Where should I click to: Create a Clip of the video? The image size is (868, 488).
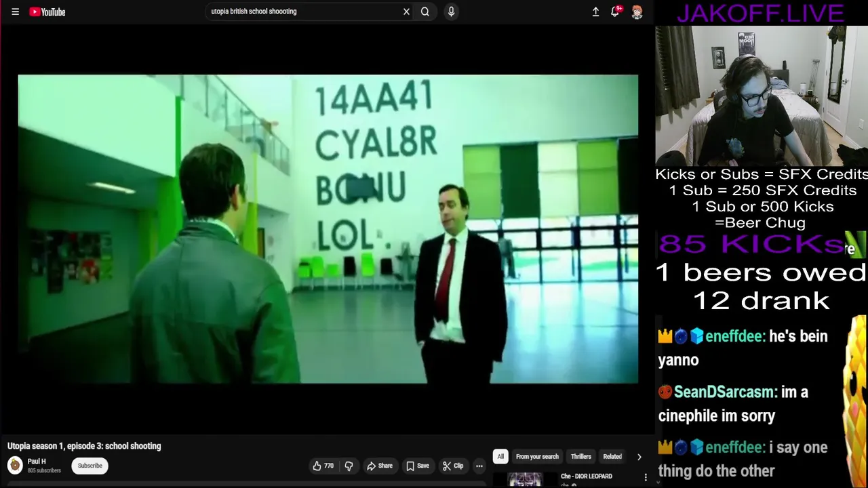coord(453,466)
